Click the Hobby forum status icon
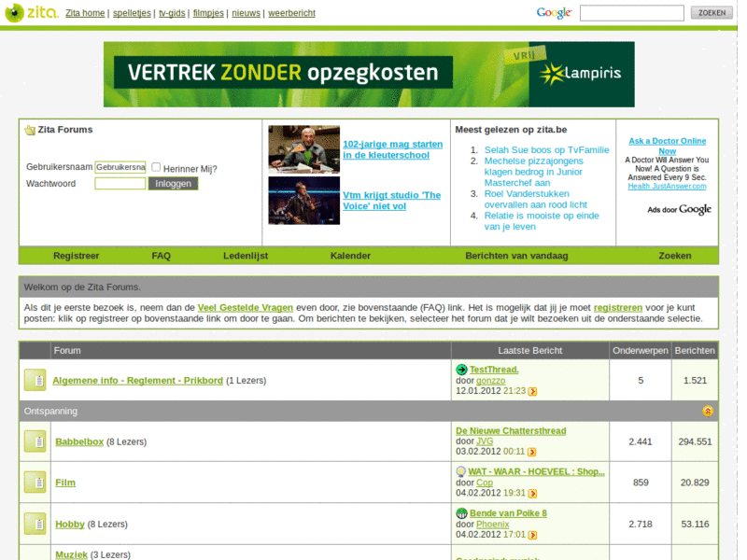 [35, 524]
